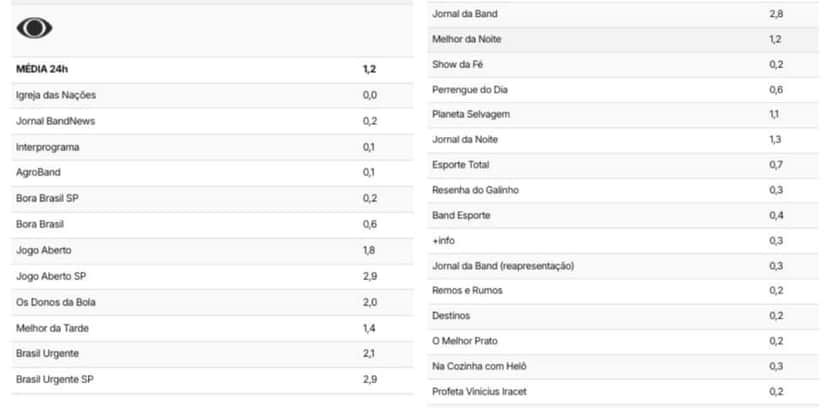828x414 pixels.
Task: Click the Brasil Urgente SP row
Action: pyautogui.click(x=212, y=380)
